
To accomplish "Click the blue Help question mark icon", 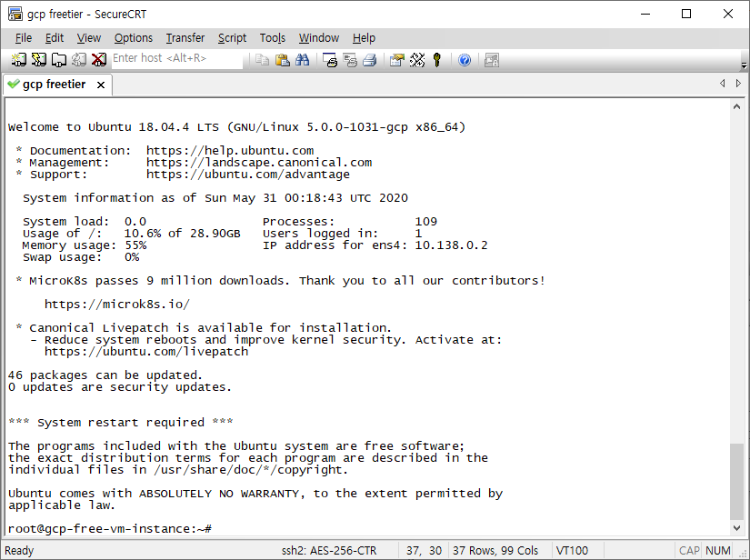I will 465,60.
